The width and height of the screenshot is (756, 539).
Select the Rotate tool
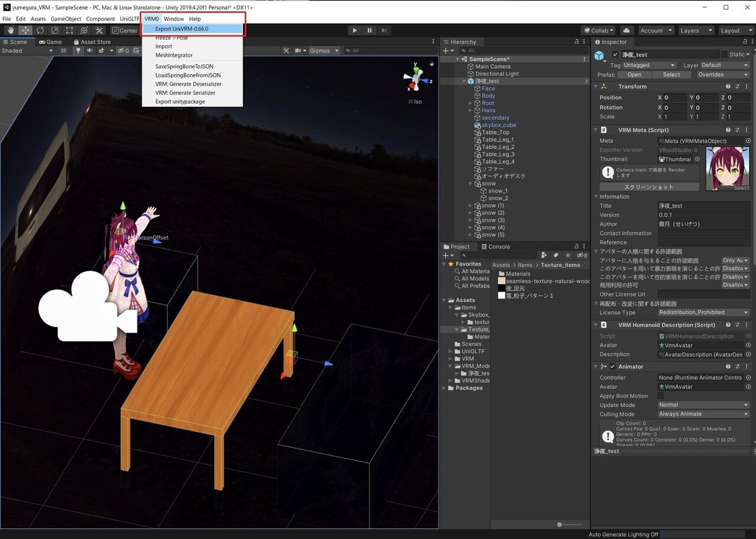(x=40, y=30)
